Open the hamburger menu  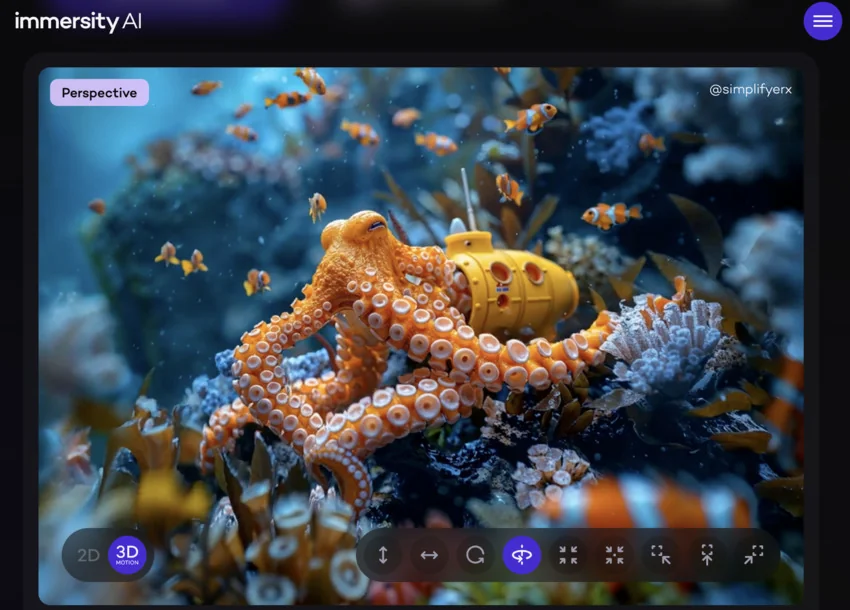[x=822, y=21]
